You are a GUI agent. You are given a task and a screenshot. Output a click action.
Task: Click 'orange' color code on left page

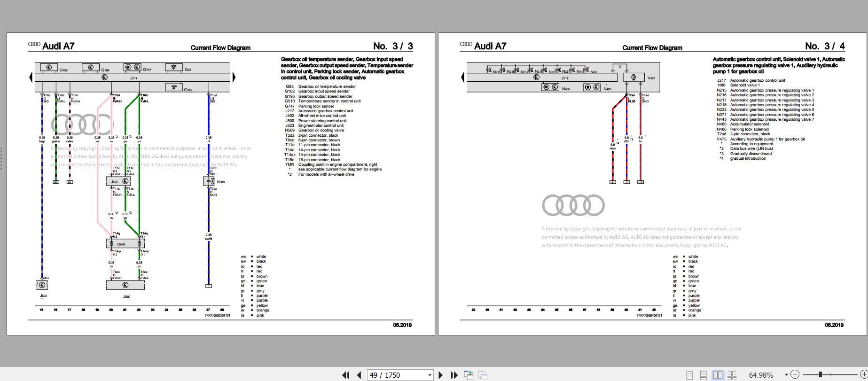[x=263, y=310]
